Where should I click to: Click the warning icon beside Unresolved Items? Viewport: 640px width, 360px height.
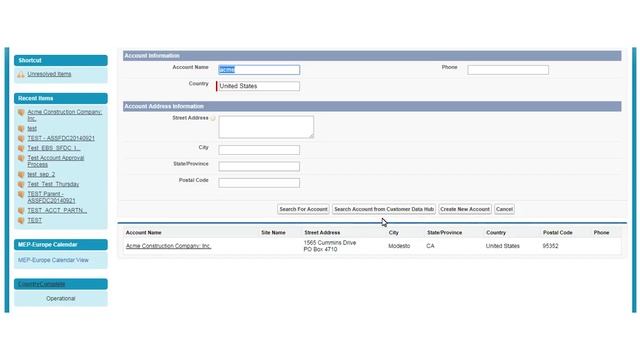[x=21, y=75]
